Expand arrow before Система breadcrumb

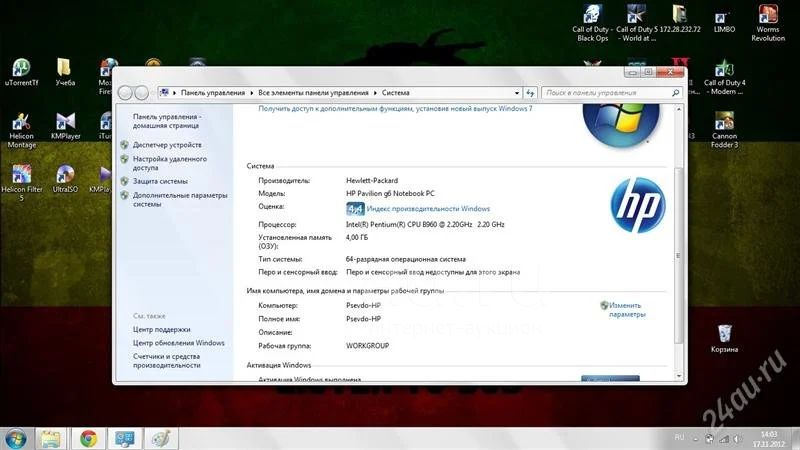click(x=375, y=93)
